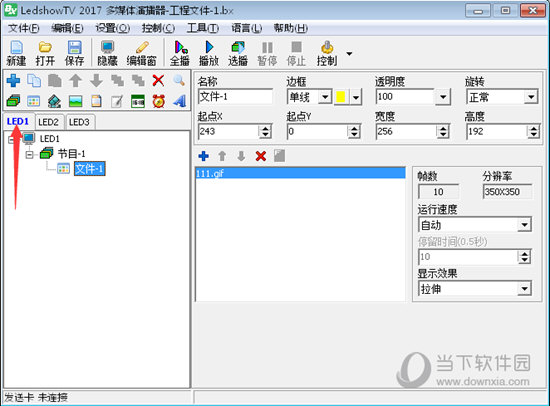Add a timer with alarm clock icon

159,101
